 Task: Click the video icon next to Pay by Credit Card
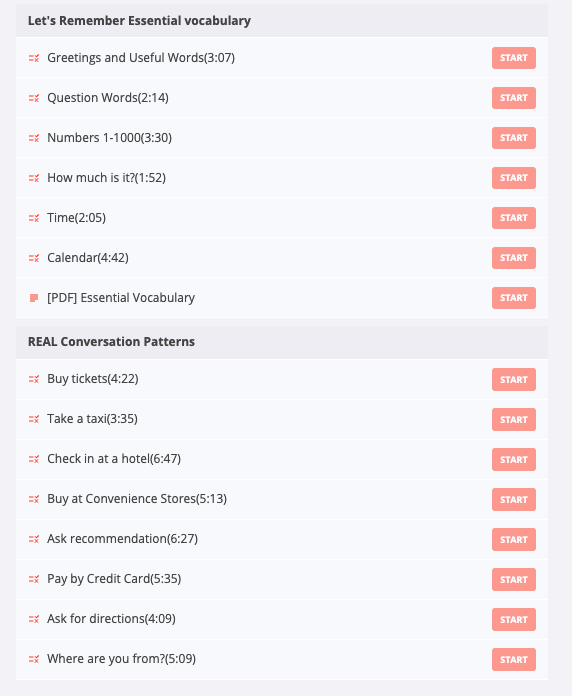[x=34, y=579]
